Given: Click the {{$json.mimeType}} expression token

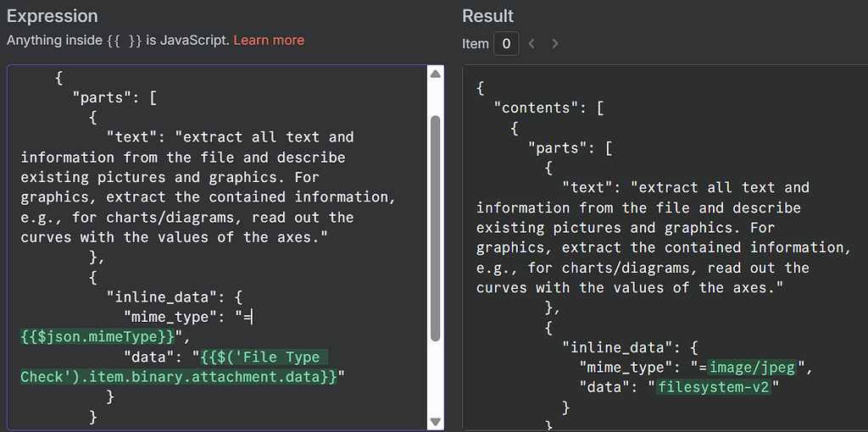Looking at the screenshot, I should point(98,337).
